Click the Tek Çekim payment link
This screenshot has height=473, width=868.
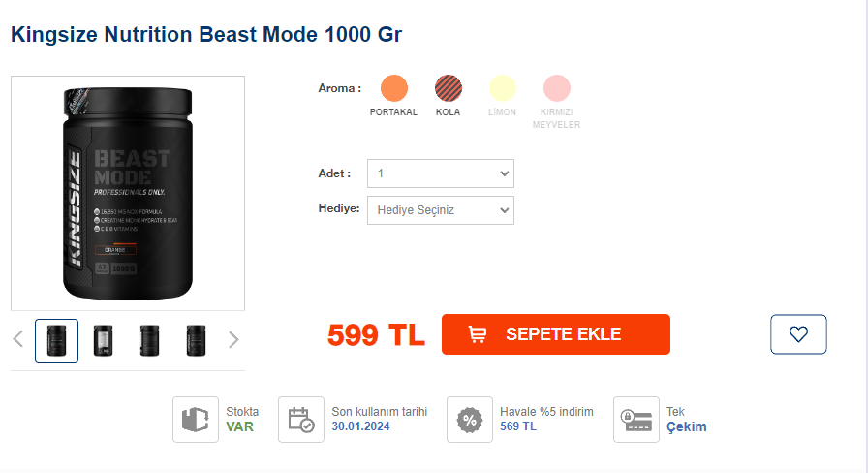686,426
